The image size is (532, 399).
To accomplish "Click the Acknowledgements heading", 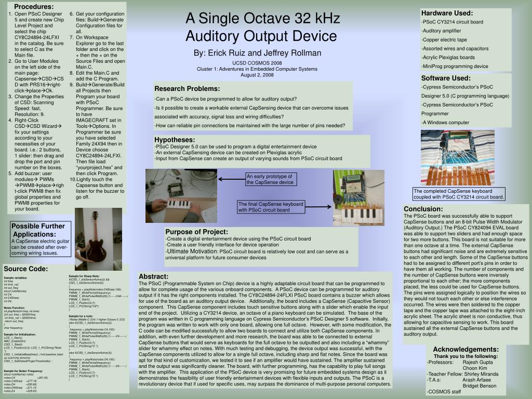I will [x=465, y=349].
